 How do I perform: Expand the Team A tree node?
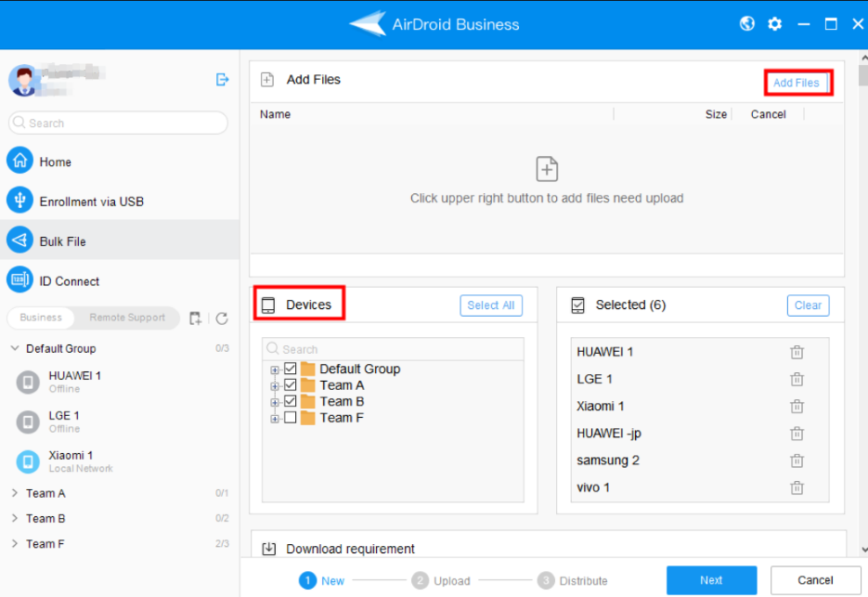click(273, 384)
